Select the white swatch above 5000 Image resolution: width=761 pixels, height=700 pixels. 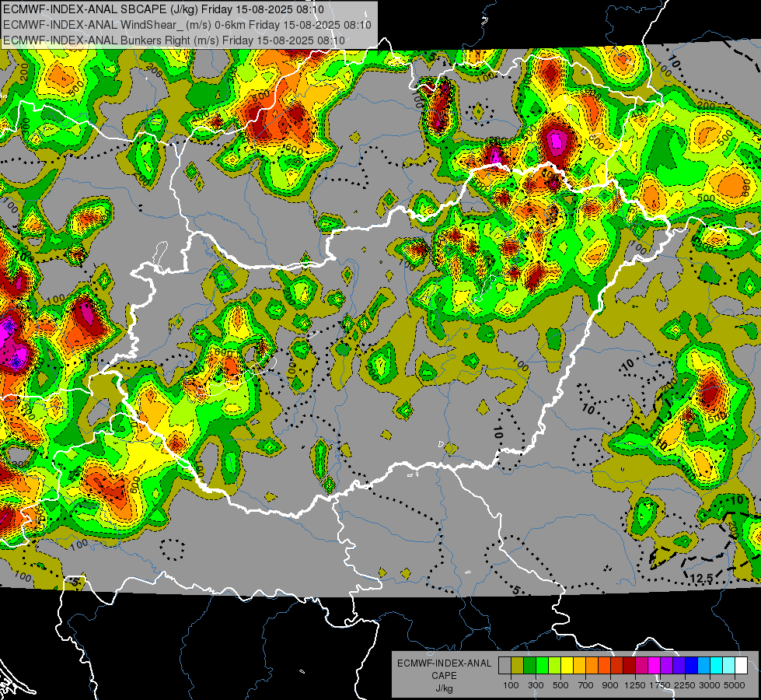coord(742,666)
